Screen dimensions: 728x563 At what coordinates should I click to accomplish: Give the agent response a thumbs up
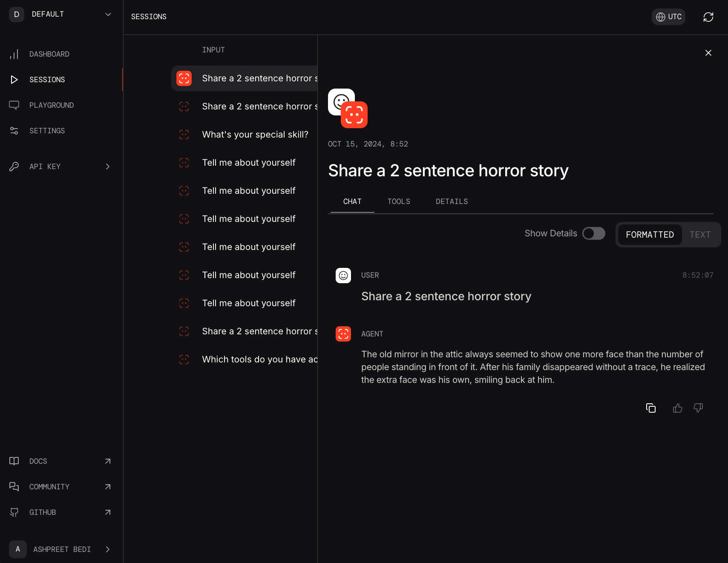(677, 408)
